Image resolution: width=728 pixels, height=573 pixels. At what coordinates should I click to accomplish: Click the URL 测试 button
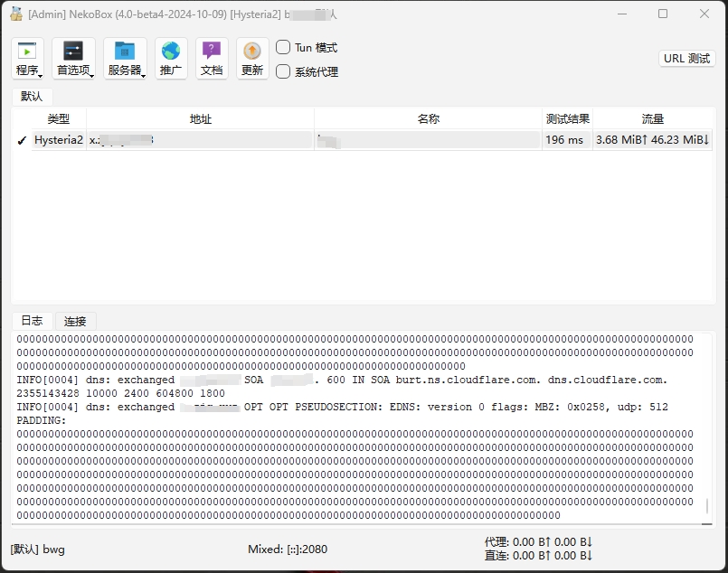click(687, 58)
